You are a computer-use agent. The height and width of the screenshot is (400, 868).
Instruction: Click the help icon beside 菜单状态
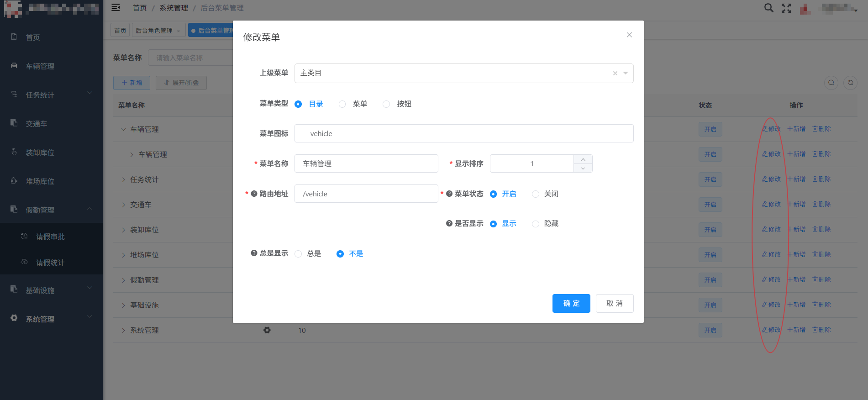click(449, 194)
